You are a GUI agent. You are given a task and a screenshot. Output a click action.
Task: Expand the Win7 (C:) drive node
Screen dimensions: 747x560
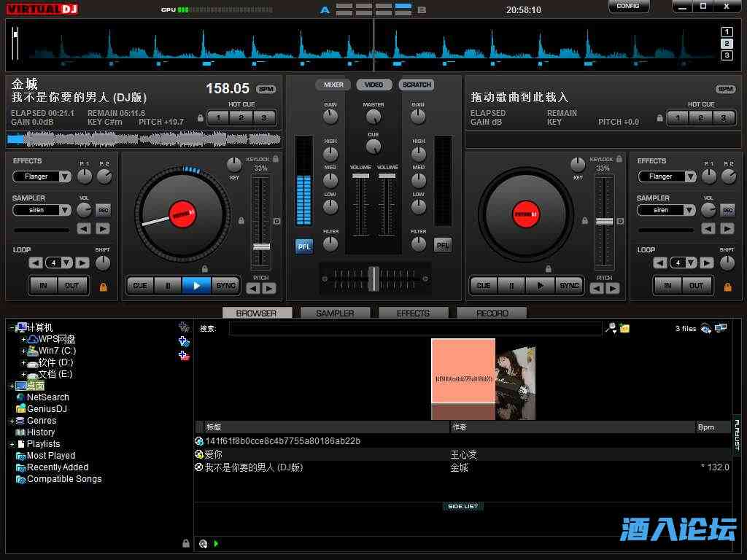23,351
